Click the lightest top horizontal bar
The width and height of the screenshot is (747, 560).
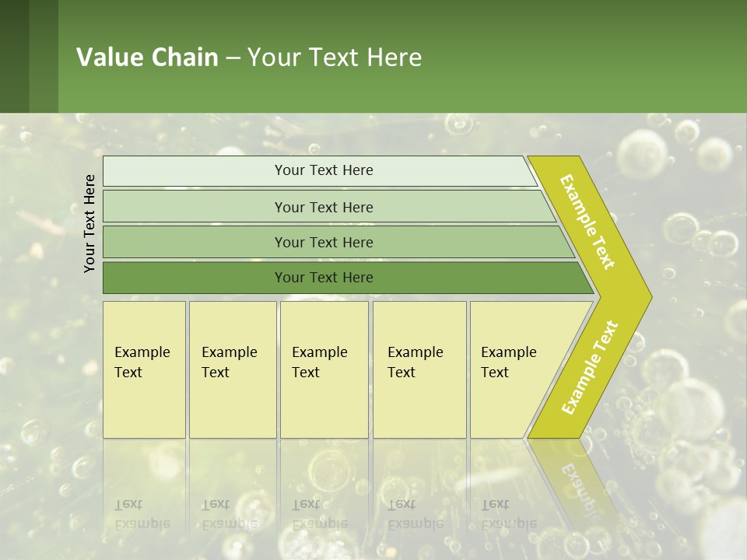click(x=323, y=170)
